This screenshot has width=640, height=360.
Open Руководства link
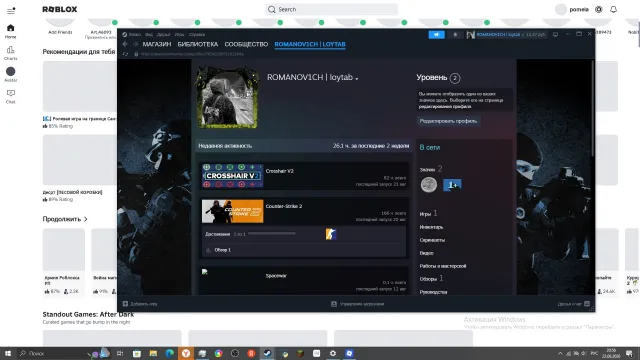tap(433, 292)
